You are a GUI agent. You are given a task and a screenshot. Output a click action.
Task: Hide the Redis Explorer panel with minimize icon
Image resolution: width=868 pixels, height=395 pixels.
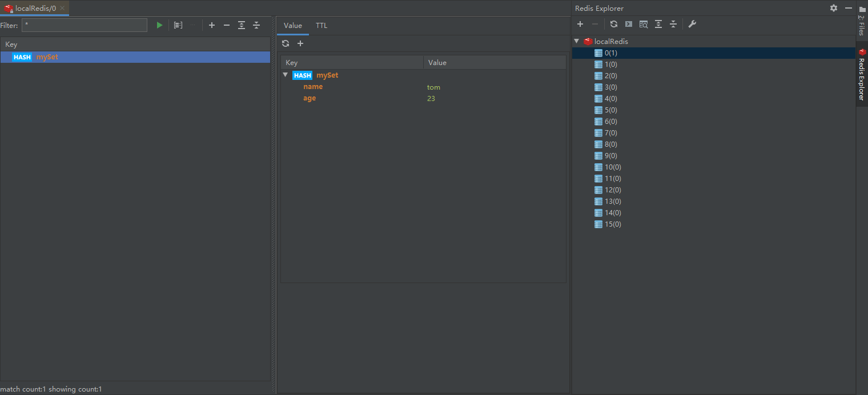849,8
